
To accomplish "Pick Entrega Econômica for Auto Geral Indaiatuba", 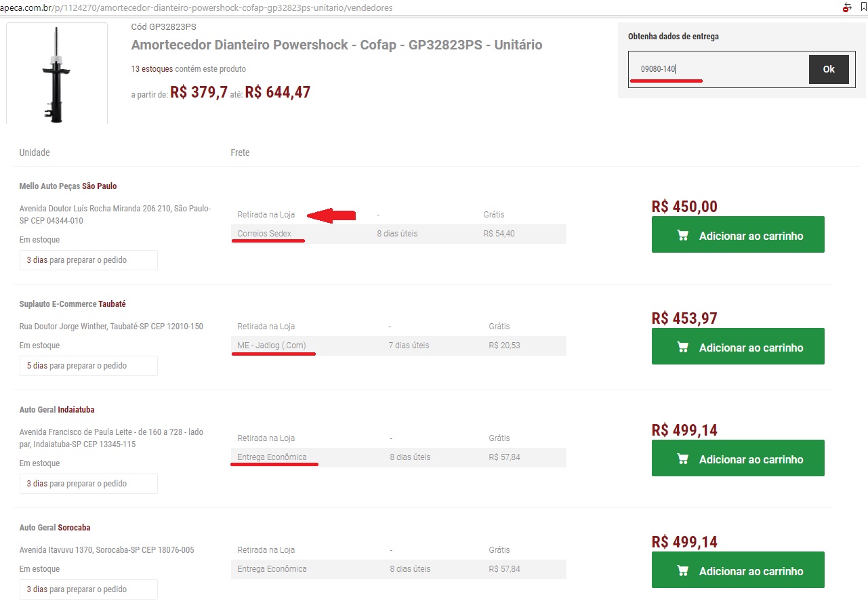I will 272,457.
